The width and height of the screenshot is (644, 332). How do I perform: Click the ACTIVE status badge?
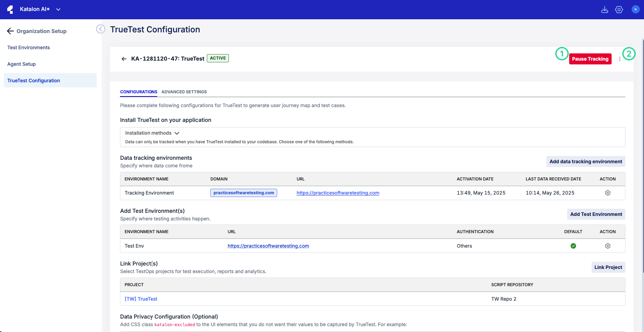tap(218, 58)
